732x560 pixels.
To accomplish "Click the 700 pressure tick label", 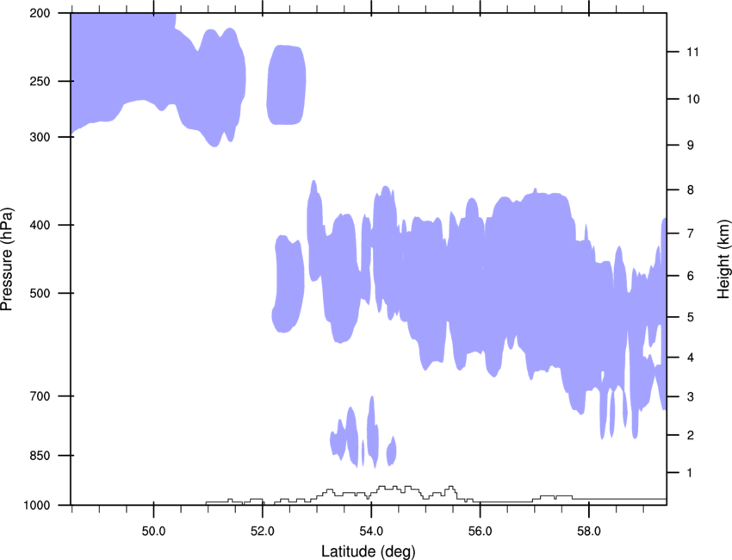I will coord(40,396).
